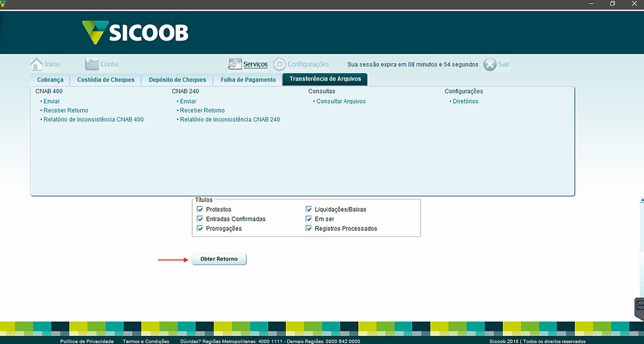Click the Início menu label
This screenshot has width=644, height=344.
pyautogui.click(x=52, y=64)
